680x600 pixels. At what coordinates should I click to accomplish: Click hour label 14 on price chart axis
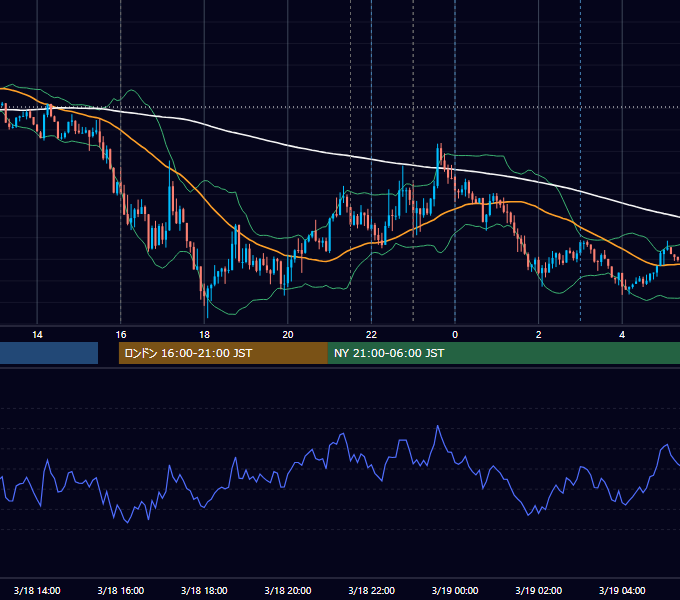(x=37, y=335)
